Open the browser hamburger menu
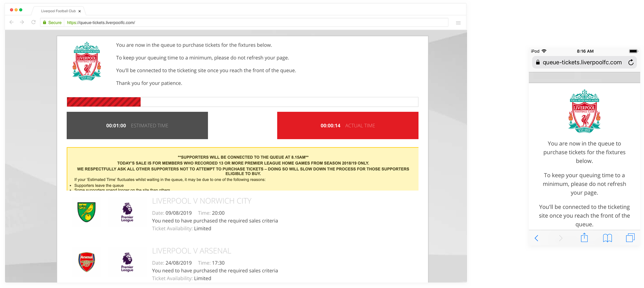Image resolution: width=644 pixels, height=288 pixels. 458,23
